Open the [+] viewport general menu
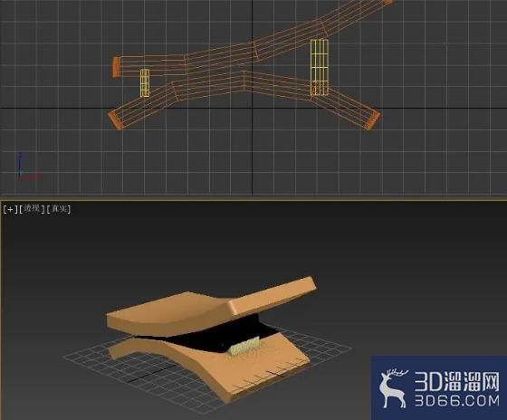 tap(10, 209)
